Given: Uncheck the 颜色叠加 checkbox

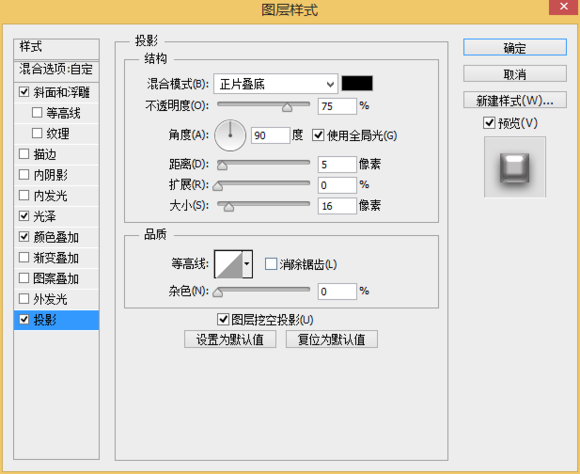Looking at the screenshot, I should 24,236.
